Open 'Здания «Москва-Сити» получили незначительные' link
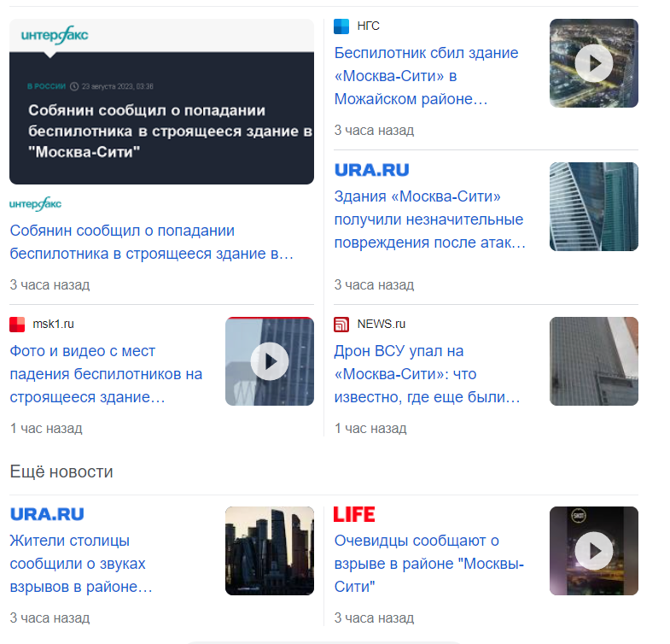 coord(430,220)
